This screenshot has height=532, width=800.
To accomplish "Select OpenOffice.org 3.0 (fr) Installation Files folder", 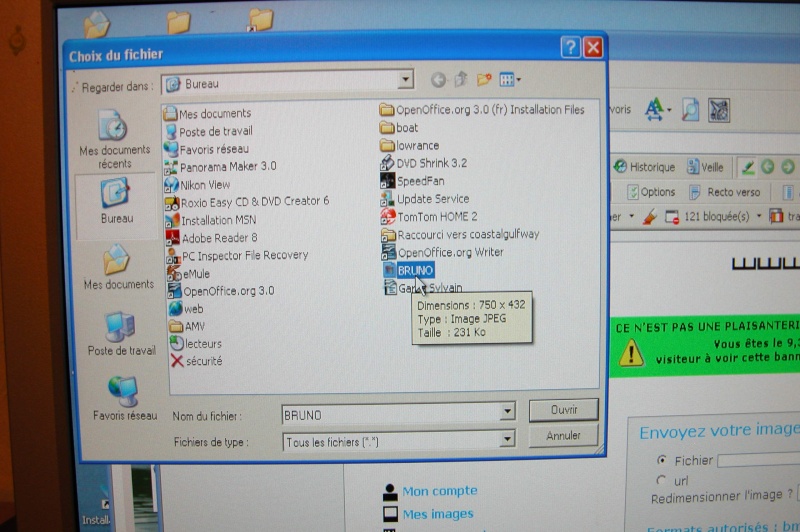I will click(482, 110).
